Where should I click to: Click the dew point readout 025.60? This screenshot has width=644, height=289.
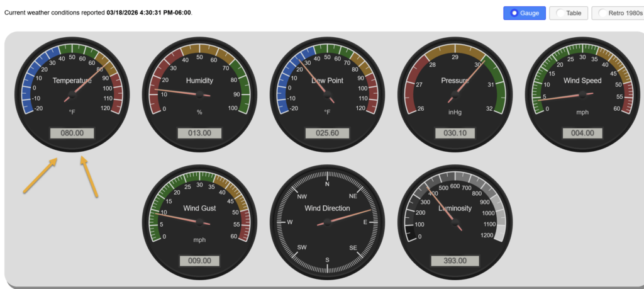coord(327,133)
